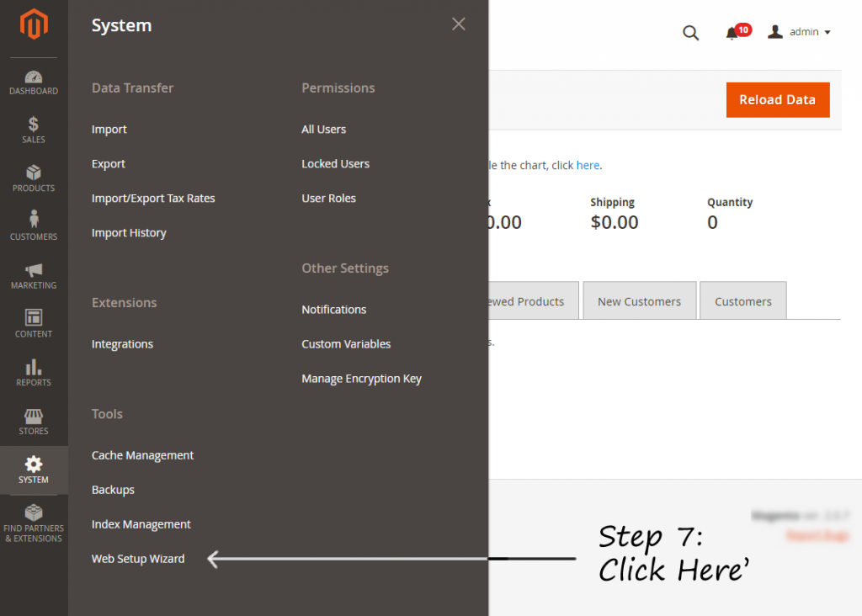Click the Quantity 0 value
This screenshot has height=616, width=862.
(712, 222)
